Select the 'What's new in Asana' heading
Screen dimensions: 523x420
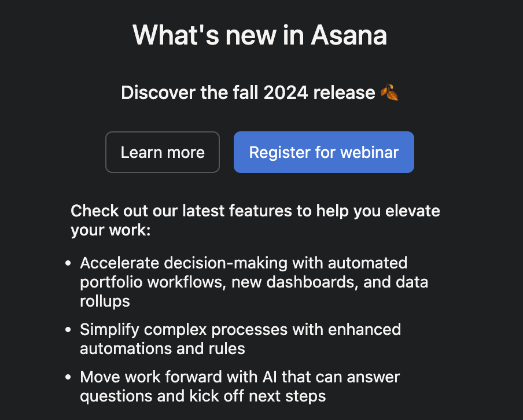click(260, 35)
